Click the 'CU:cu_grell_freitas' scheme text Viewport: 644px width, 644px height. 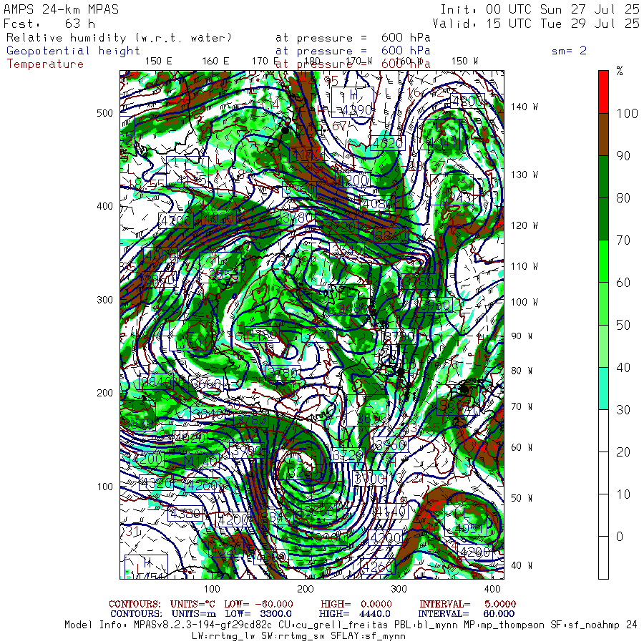click(x=333, y=625)
